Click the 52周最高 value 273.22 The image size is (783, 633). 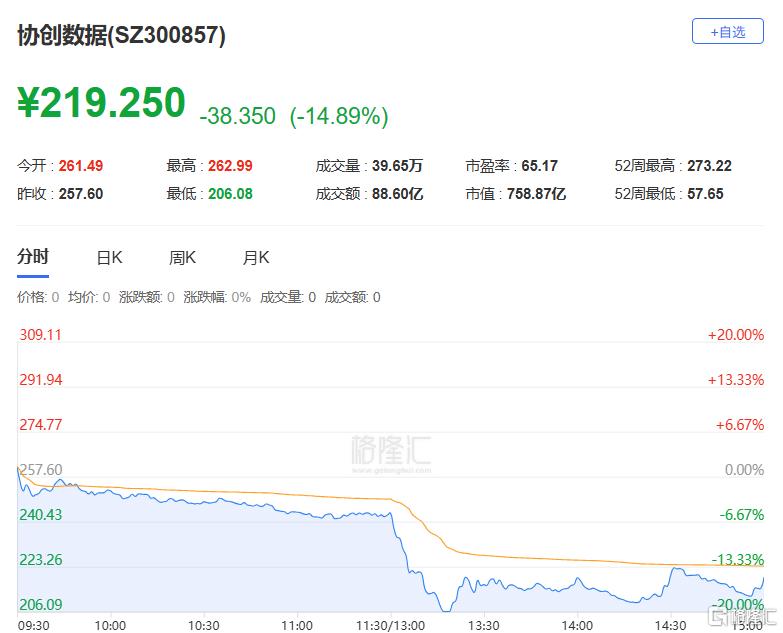[709, 166]
